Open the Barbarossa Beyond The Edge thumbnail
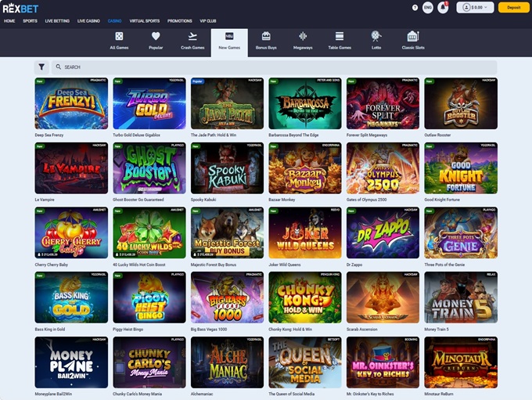532x400 pixels. click(305, 103)
